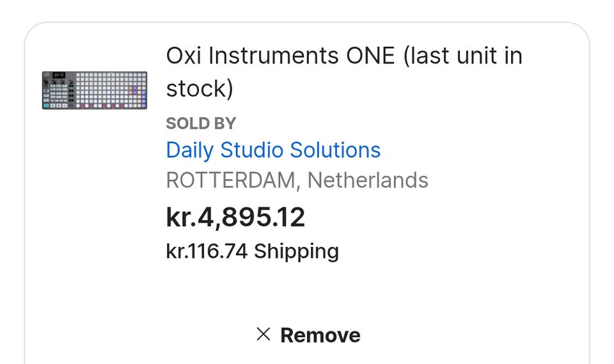Click the word Daily in the seller link

[190, 150]
